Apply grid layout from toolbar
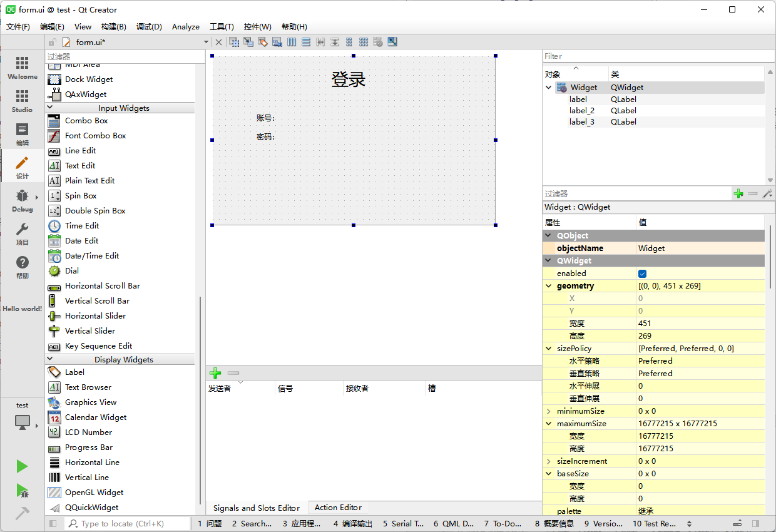The height and width of the screenshot is (532, 776). point(364,42)
